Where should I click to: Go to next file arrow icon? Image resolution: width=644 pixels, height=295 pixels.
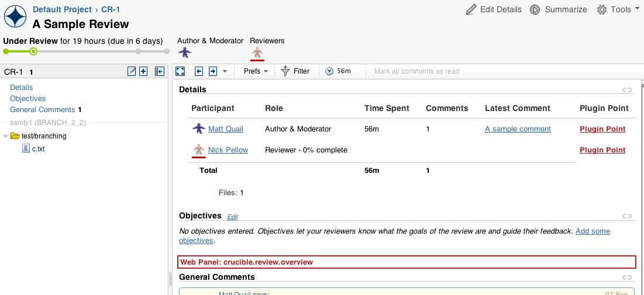click(x=213, y=71)
